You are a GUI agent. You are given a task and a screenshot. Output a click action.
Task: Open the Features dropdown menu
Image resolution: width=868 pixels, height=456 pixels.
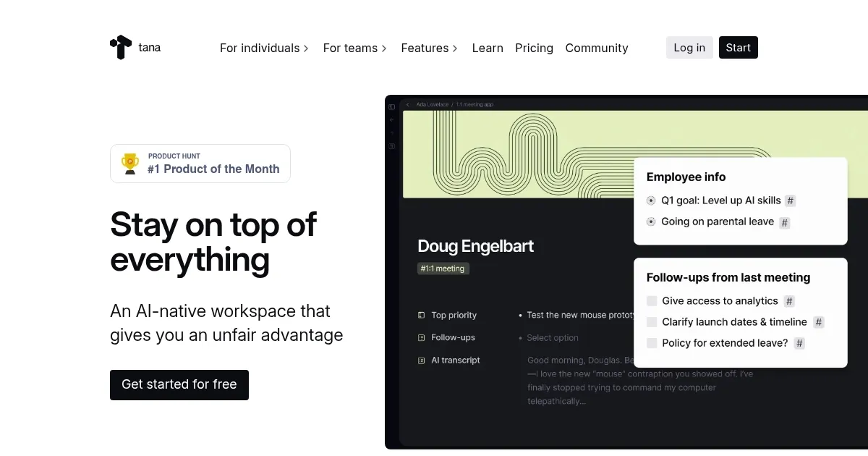click(x=429, y=48)
